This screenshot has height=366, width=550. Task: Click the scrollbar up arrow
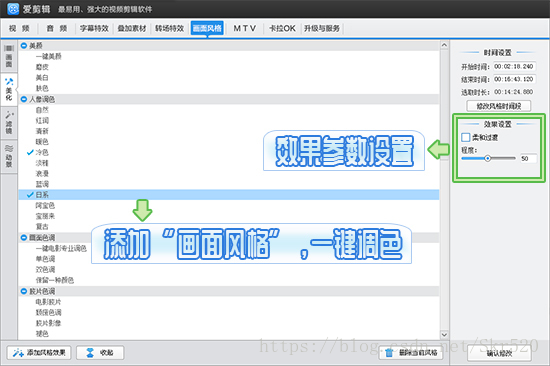pos(444,45)
